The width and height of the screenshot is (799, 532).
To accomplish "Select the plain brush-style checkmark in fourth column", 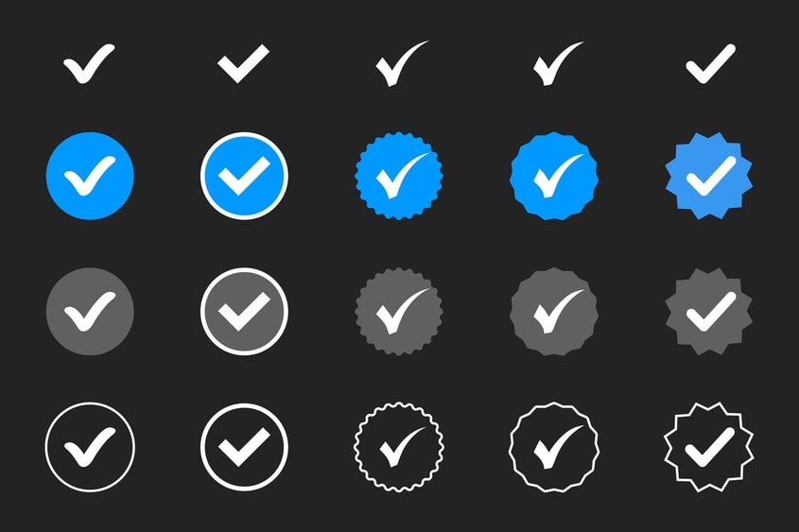I will point(559,63).
